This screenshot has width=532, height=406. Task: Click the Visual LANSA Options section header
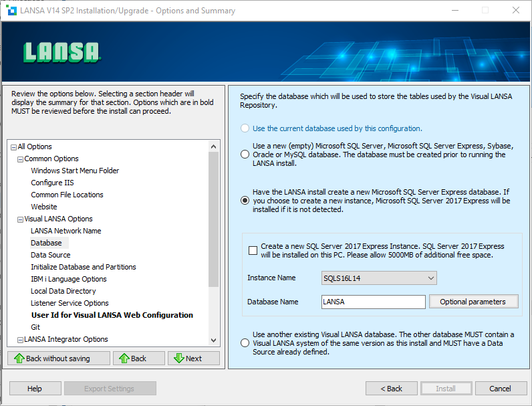[x=58, y=219]
